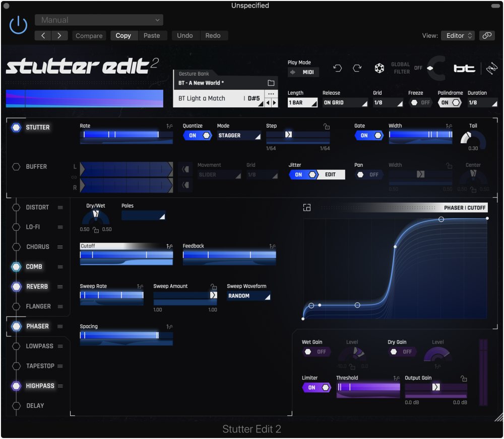Disable the Limiter in the output section
Screen dimensions: 504x439
tap(317, 387)
